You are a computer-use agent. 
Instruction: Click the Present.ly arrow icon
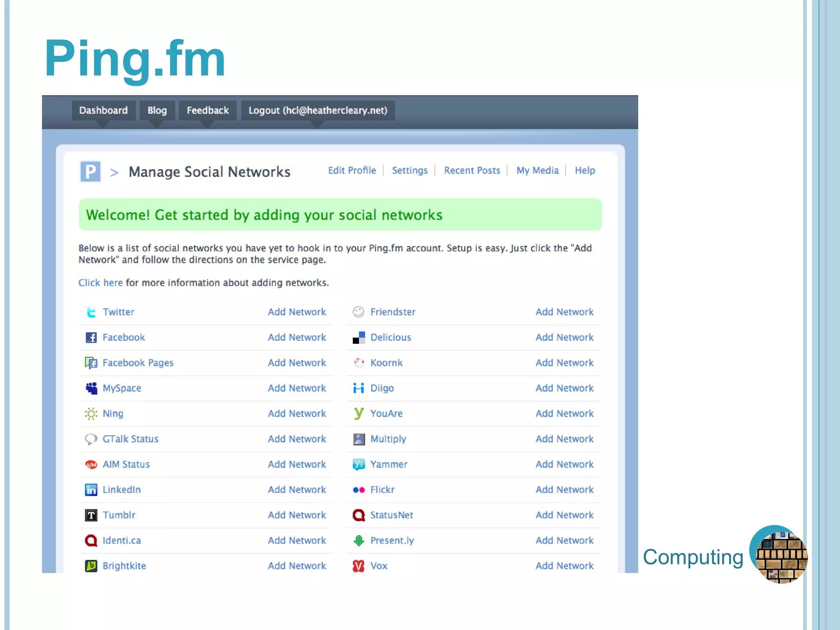[358, 541]
